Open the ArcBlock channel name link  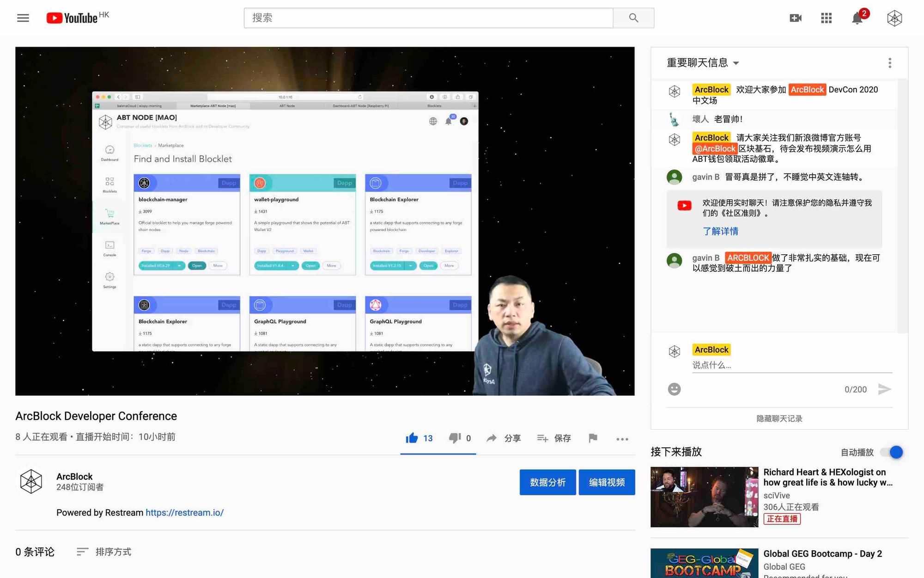[x=74, y=476]
